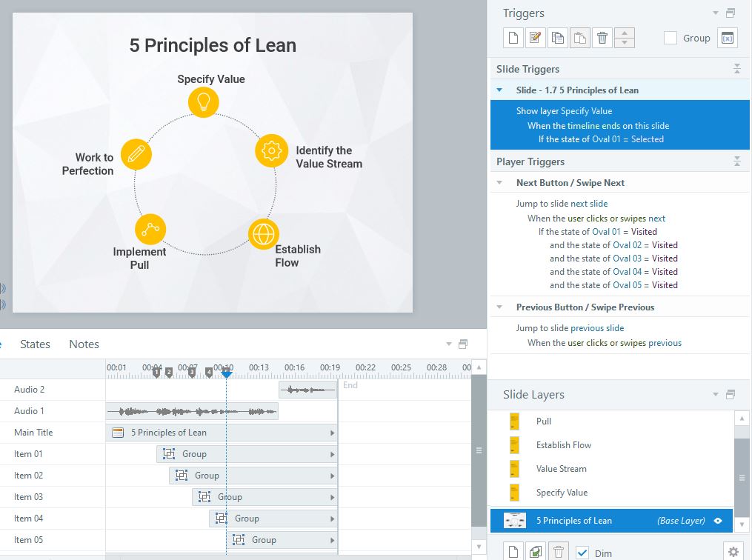This screenshot has width=752, height=560.
Task: Undock the timeline panel
Action: (x=463, y=344)
